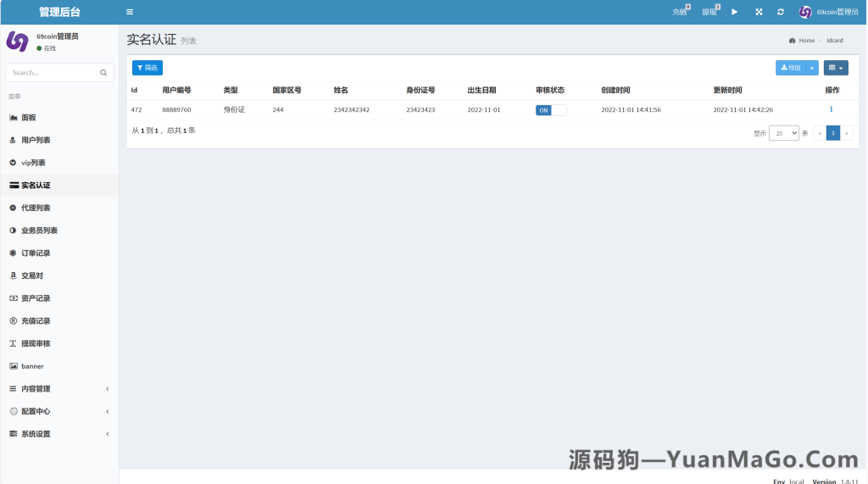Open banner menu item in sidebar
Image resolution: width=868 pixels, height=484 pixels.
pos(59,366)
